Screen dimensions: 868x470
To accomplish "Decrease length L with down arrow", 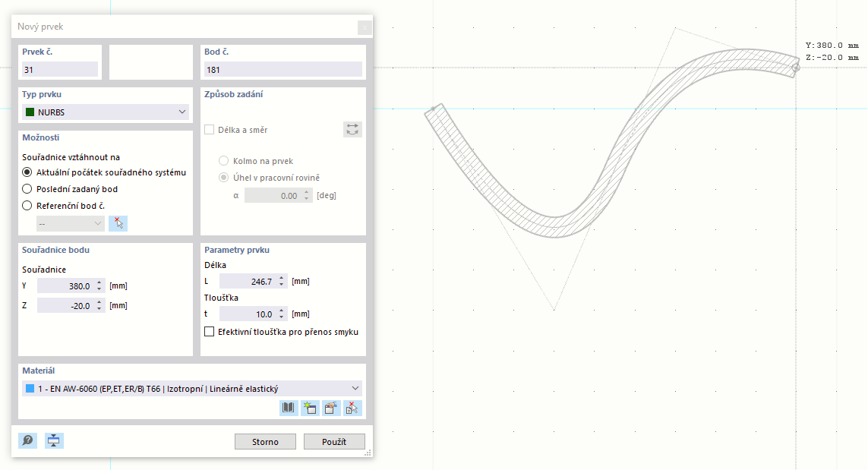I will [x=281, y=285].
